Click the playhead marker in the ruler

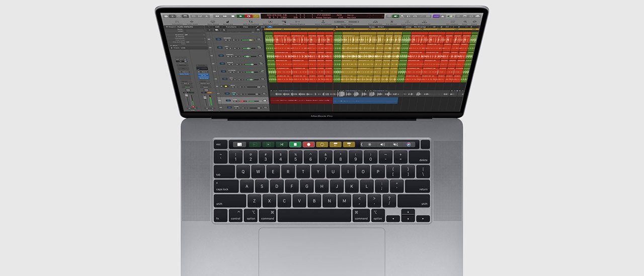click(334, 30)
